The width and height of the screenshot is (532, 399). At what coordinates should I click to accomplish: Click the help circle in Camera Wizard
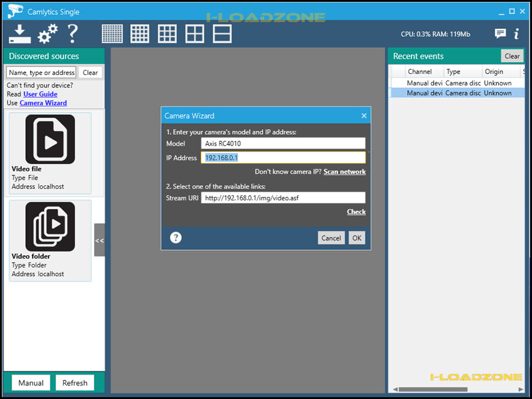(x=176, y=237)
